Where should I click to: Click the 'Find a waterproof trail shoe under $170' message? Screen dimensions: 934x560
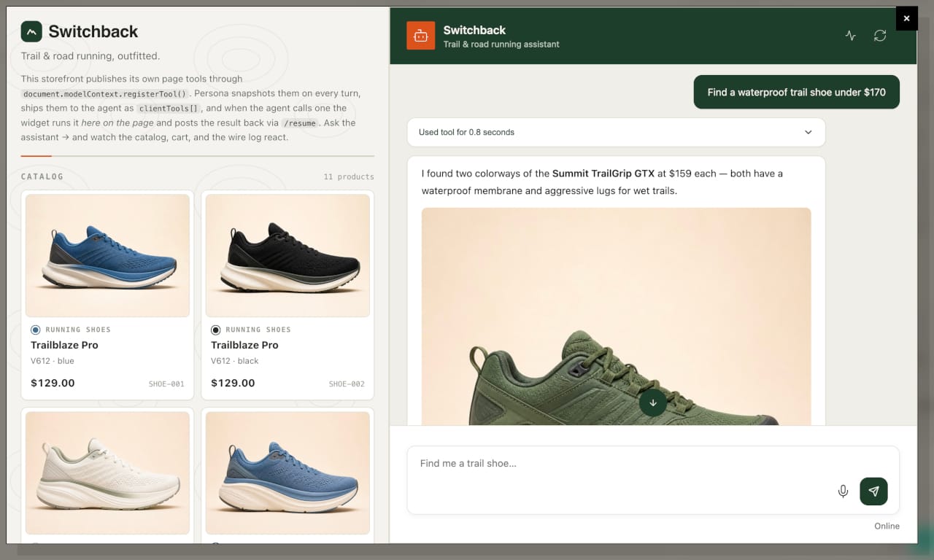click(x=796, y=93)
